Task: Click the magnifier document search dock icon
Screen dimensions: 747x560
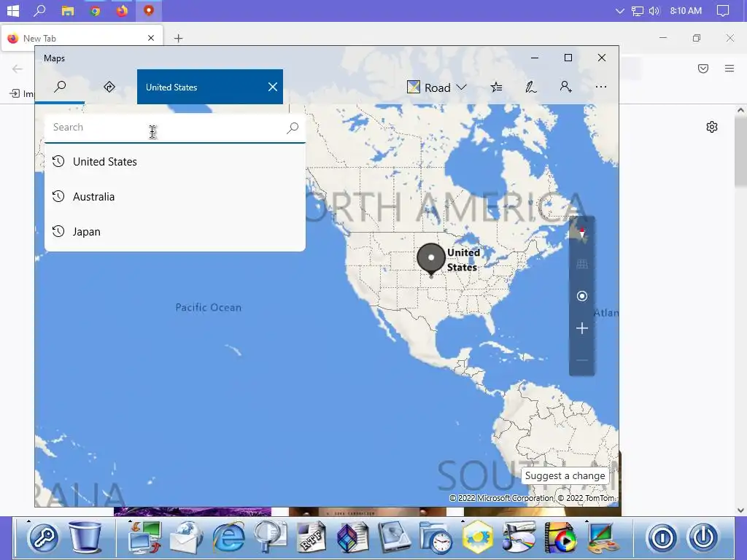Action: pos(270,537)
